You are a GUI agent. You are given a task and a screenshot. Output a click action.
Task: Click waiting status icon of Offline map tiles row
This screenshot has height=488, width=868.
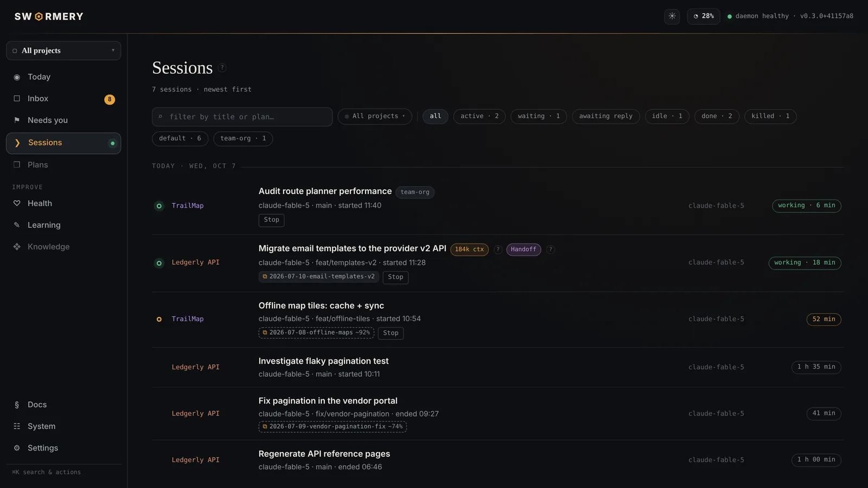(159, 319)
